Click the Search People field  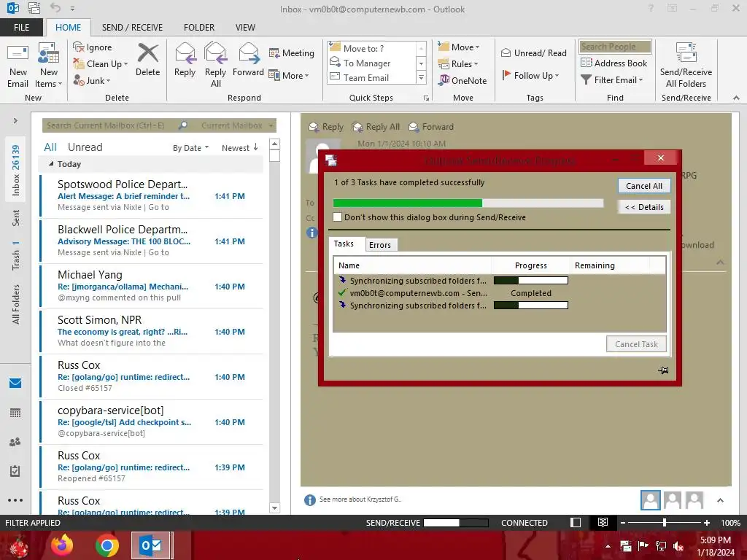point(615,46)
